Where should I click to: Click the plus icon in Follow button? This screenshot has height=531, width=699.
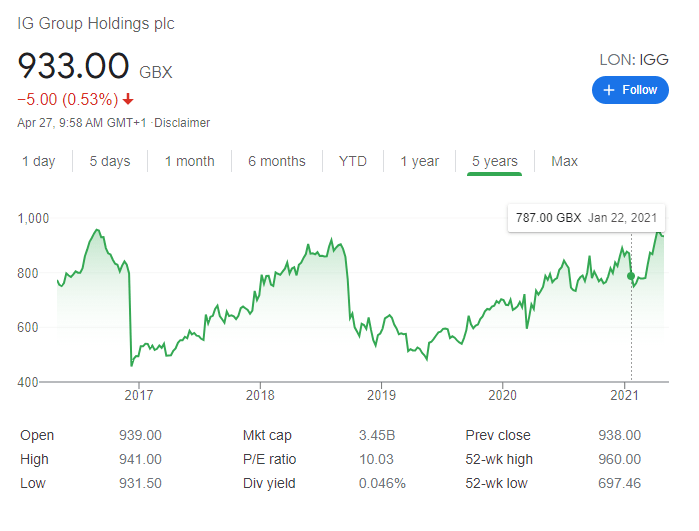[x=609, y=90]
